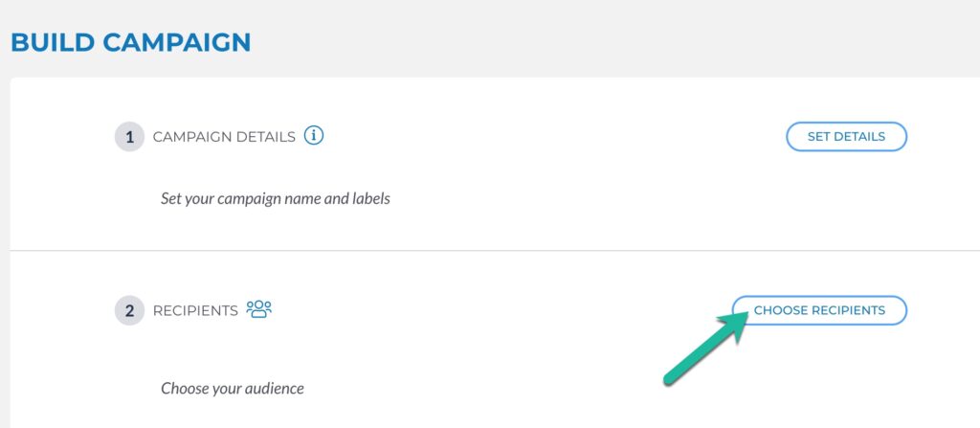The width and height of the screenshot is (980, 428).
Task: Select the Recipients section title
Action: pyautogui.click(x=195, y=311)
